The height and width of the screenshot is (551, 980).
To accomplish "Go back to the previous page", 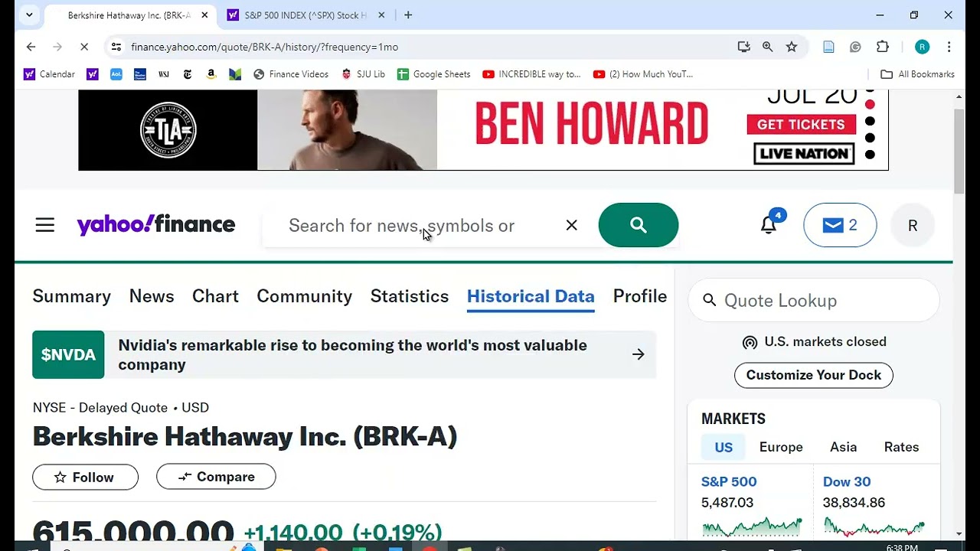I will [x=31, y=47].
